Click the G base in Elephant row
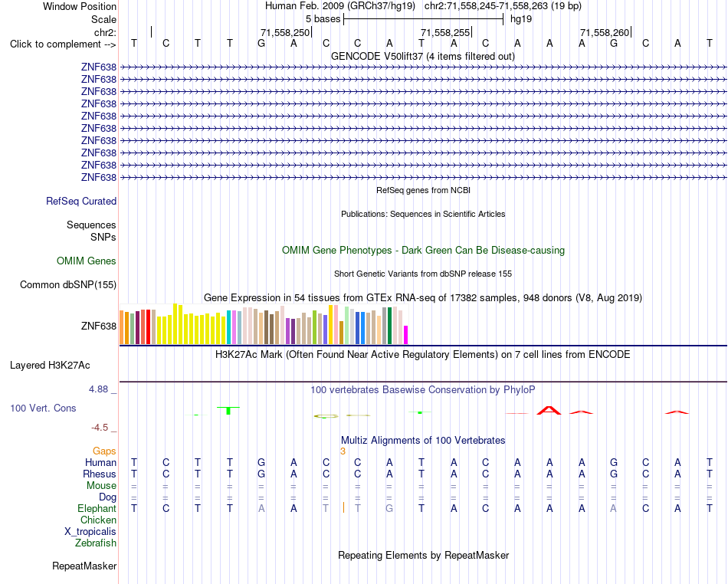 (389, 508)
